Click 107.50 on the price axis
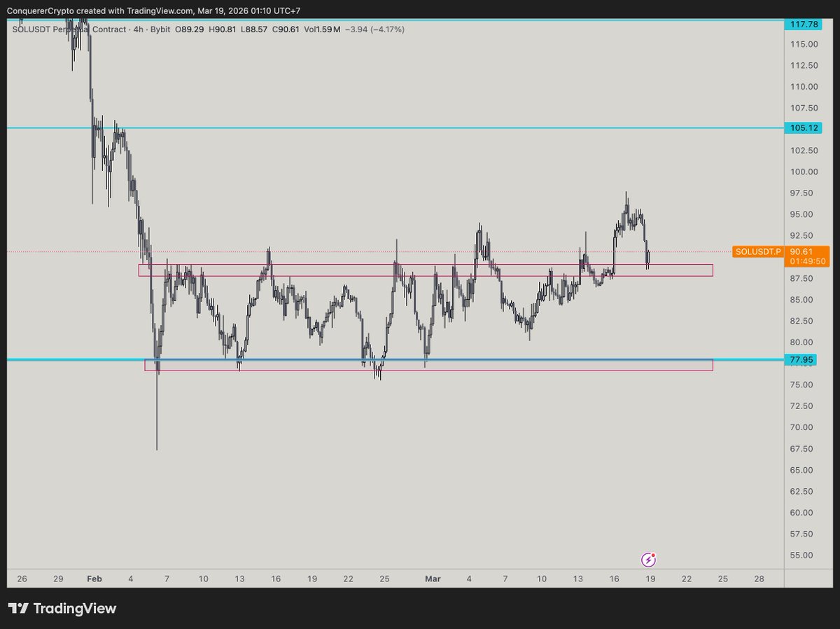 pyautogui.click(x=804, y=108)
